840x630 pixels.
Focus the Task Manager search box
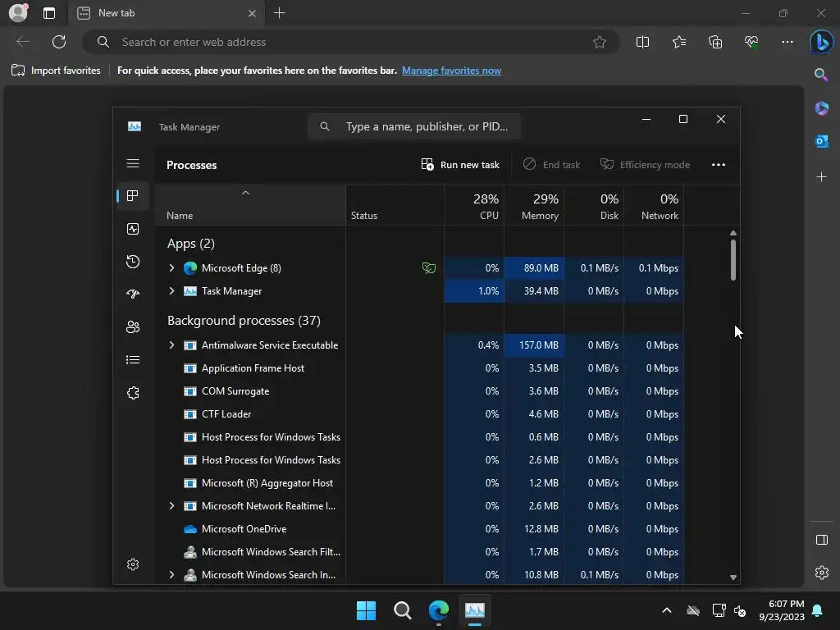click(x=414, y=126)
